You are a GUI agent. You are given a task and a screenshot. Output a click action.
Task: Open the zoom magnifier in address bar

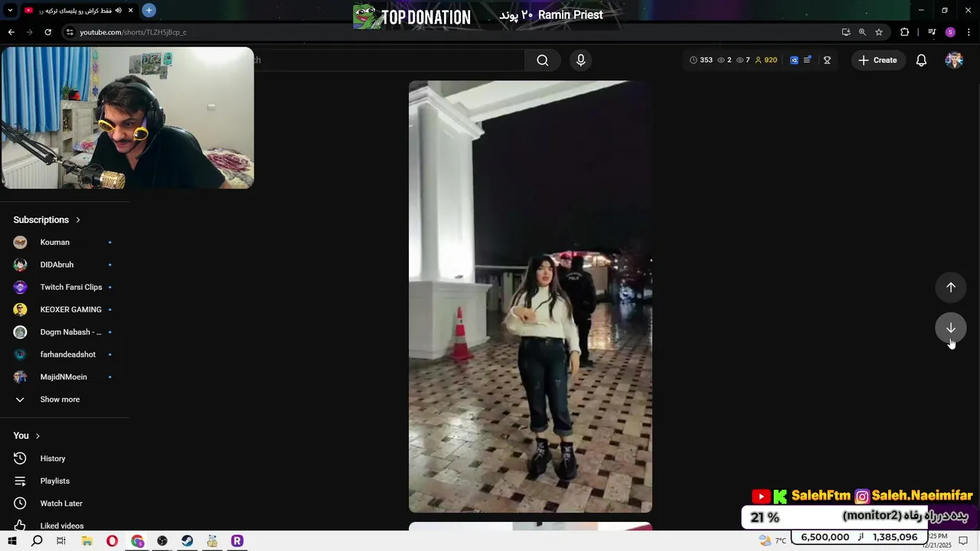[x=862, y=32]
